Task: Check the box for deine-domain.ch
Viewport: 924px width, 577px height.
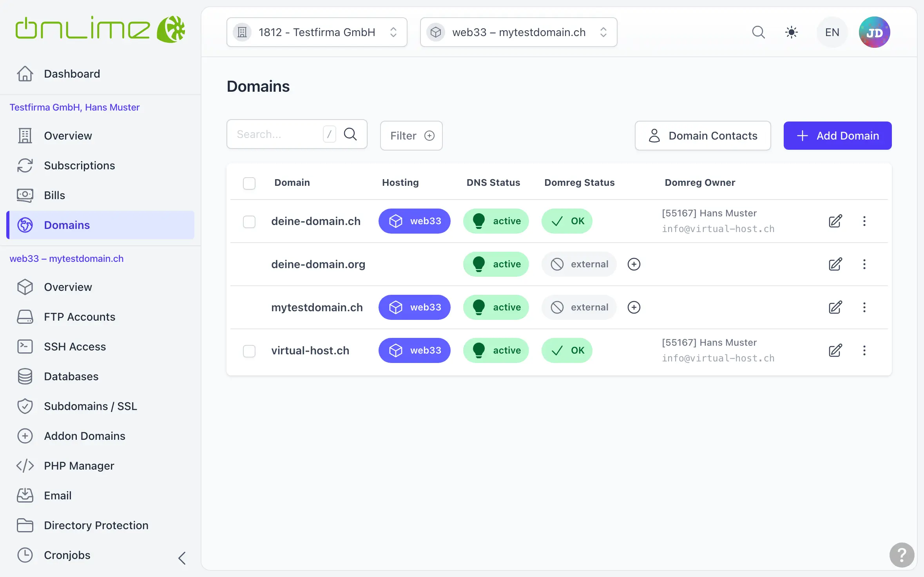Action: coord(249,221)
